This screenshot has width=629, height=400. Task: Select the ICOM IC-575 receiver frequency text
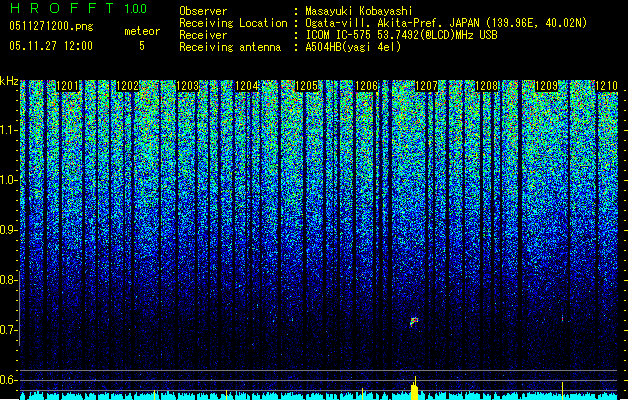(x=402, y=35)
